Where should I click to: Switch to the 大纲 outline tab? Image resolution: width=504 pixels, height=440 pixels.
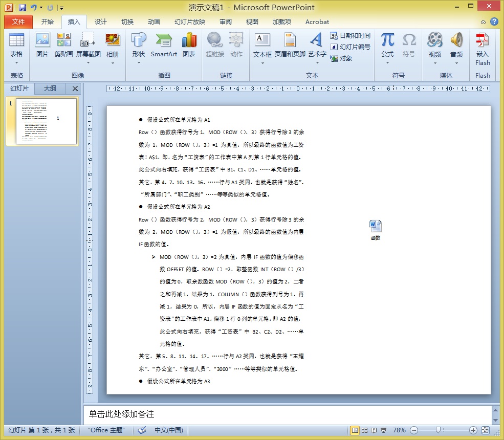pyautogui.click(x=50, y=88)
